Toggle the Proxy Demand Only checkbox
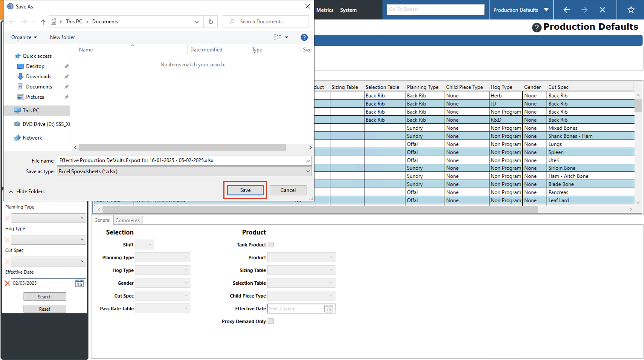 click(x=271, y=321)
